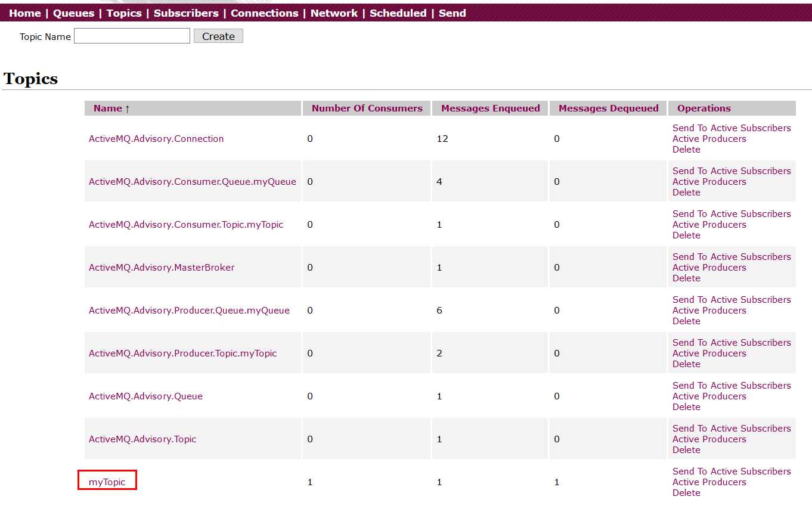Go to the Queues page
This screenshot has width=812, height=515.
coord(74,13)
